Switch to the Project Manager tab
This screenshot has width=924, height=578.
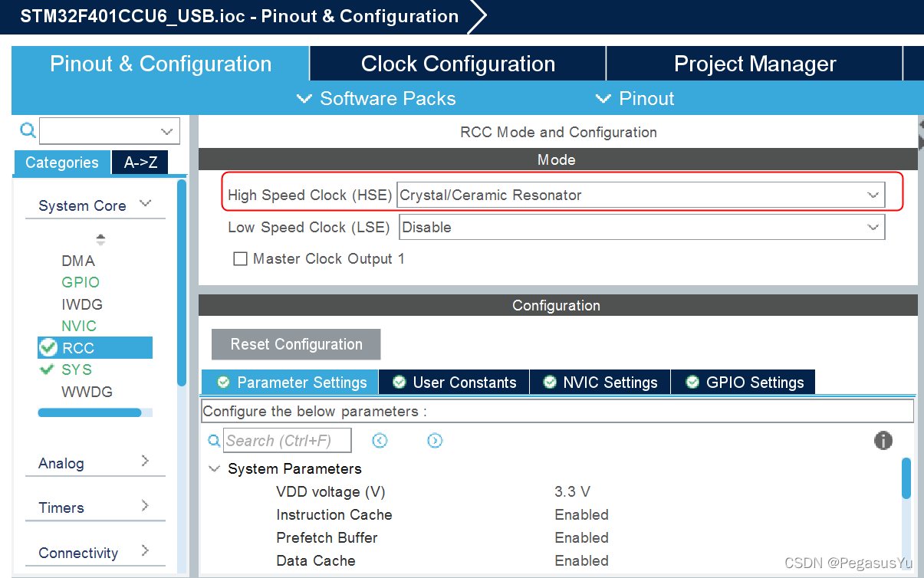pyautogui.click(x=755, y=64)
